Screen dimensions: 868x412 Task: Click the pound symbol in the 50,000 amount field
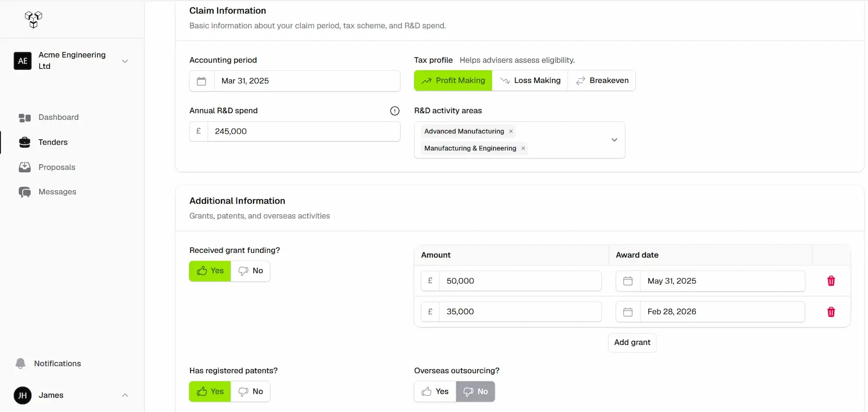430,281
